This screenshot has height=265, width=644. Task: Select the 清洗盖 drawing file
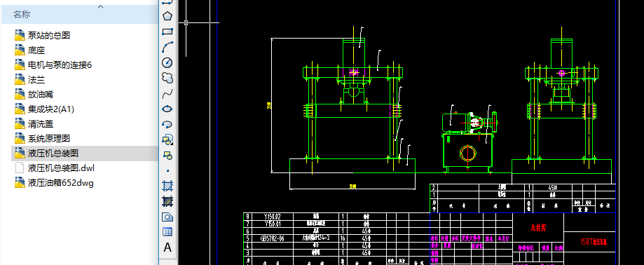(34, 123)
